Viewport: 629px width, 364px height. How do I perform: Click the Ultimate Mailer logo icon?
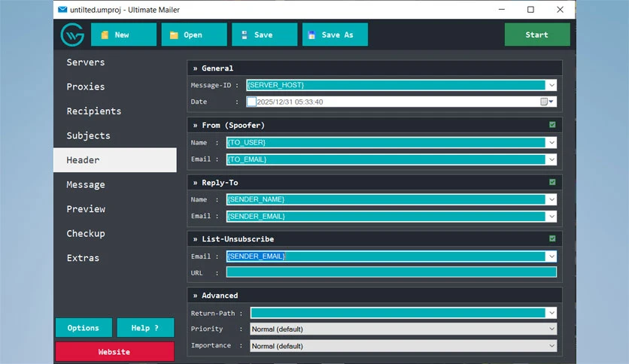[x=72, y=35]
